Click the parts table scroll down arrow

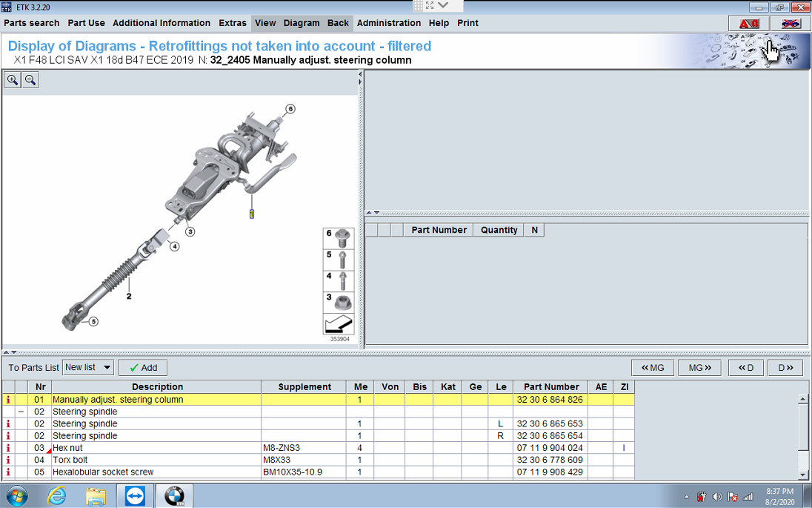tap(802, 475)
